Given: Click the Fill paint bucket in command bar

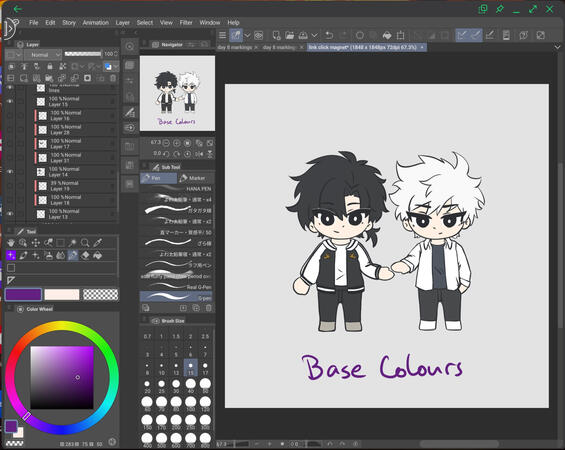Looking at the screenshot, I should 387,35.
